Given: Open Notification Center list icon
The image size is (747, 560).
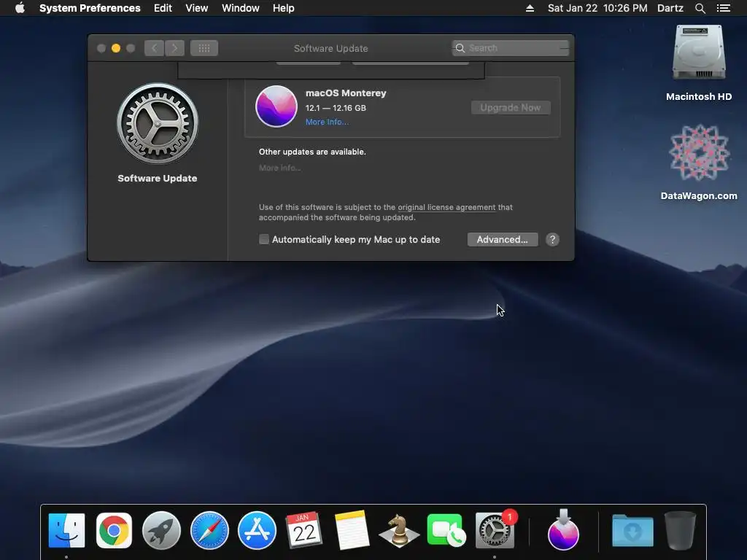Looking at the screenshot, I should [723, 8].
